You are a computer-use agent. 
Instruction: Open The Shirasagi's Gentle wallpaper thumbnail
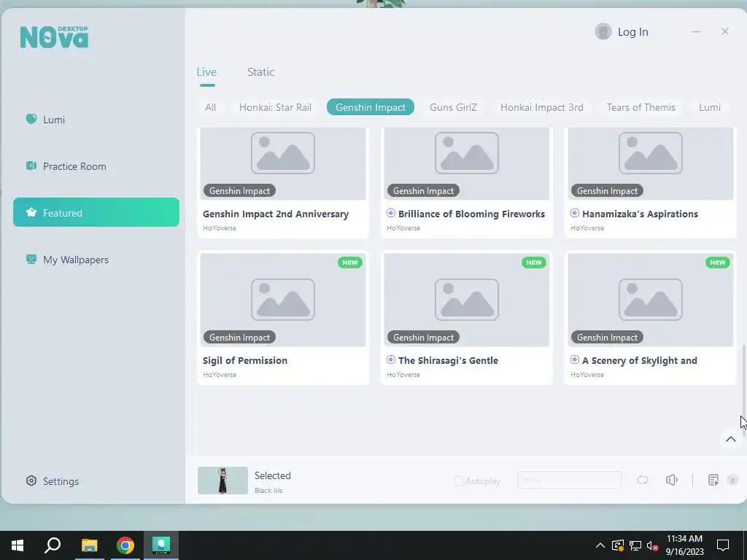coord(467,300)
